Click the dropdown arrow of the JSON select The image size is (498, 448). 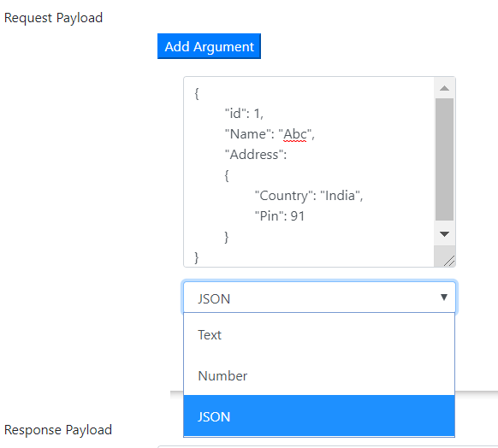click(x=444, y=298)
